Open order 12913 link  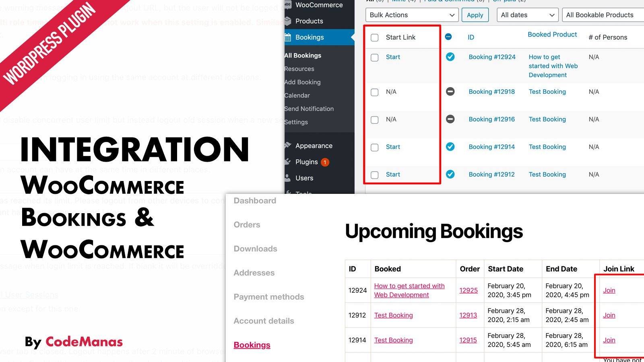coord(468,315)
